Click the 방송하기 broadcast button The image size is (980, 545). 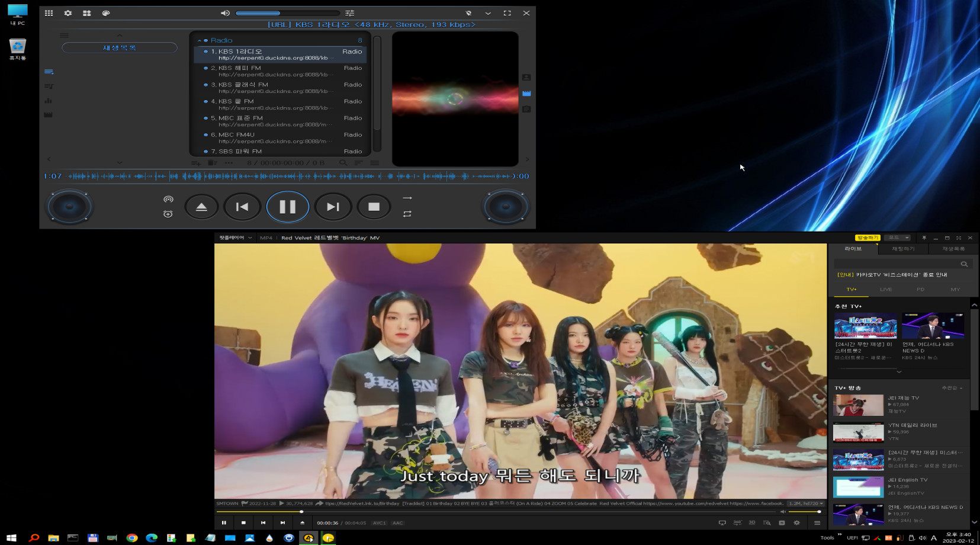[867, 238]
